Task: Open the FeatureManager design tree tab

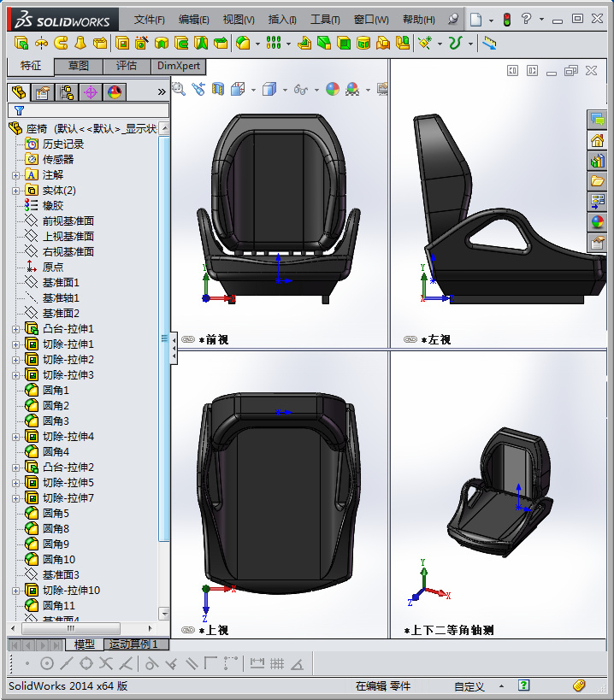Action: coord(19,92)
